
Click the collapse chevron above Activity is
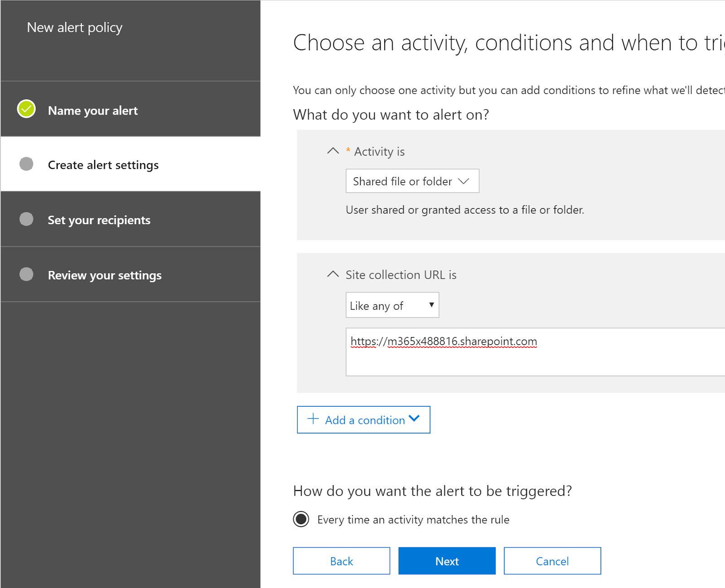point(333,150)
